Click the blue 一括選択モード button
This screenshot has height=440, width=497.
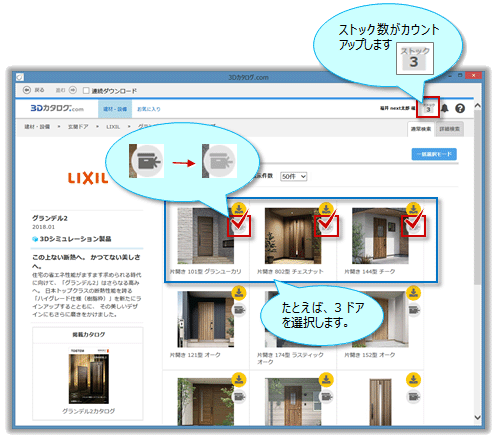434,154
